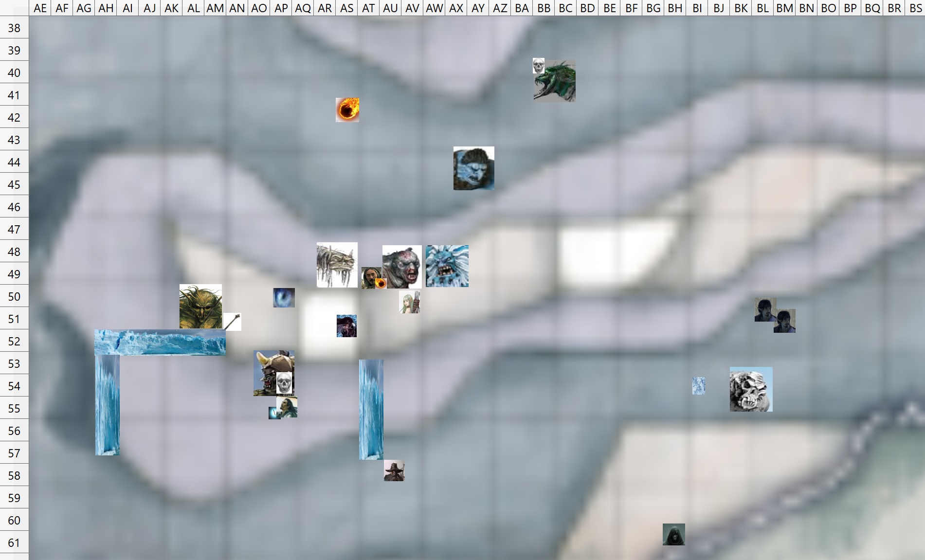This screenshot has width=925, height=560.
Task: Click column header BK
Action: pyautogui.click(x=741, y=8)
